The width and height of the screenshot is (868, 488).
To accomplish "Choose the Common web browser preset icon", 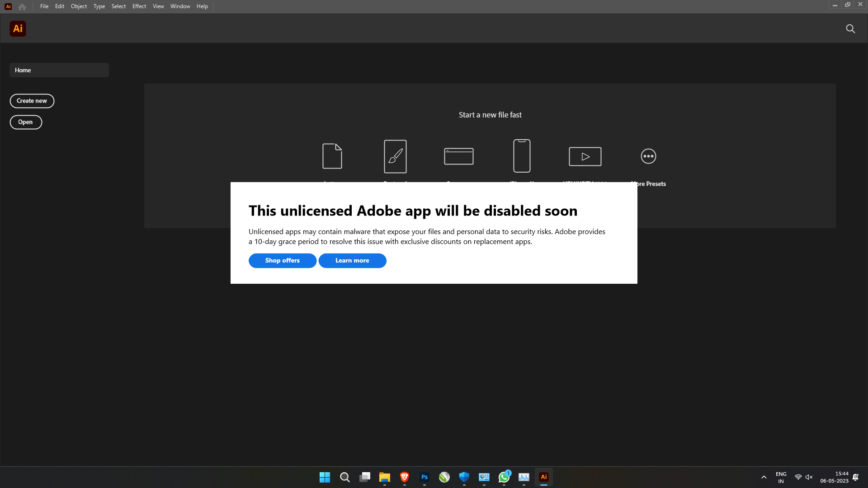I will pyautogui.click(x=459, y=156).
